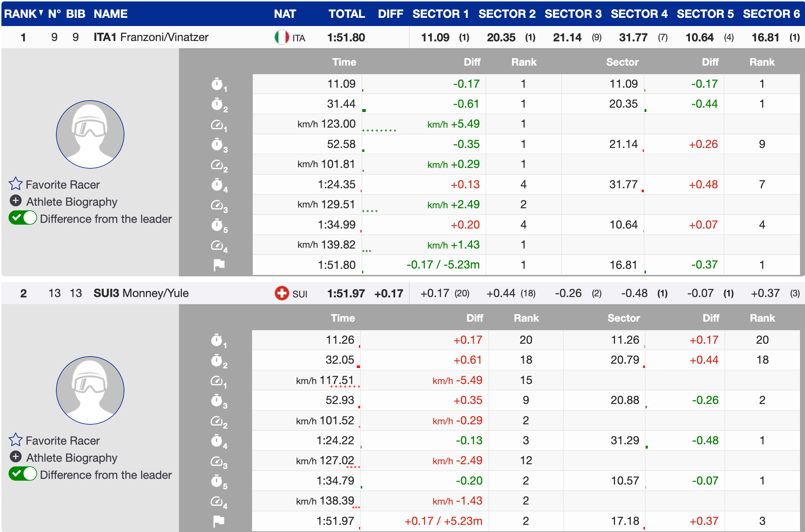Click the Italy flag icon

click(282, 37)
